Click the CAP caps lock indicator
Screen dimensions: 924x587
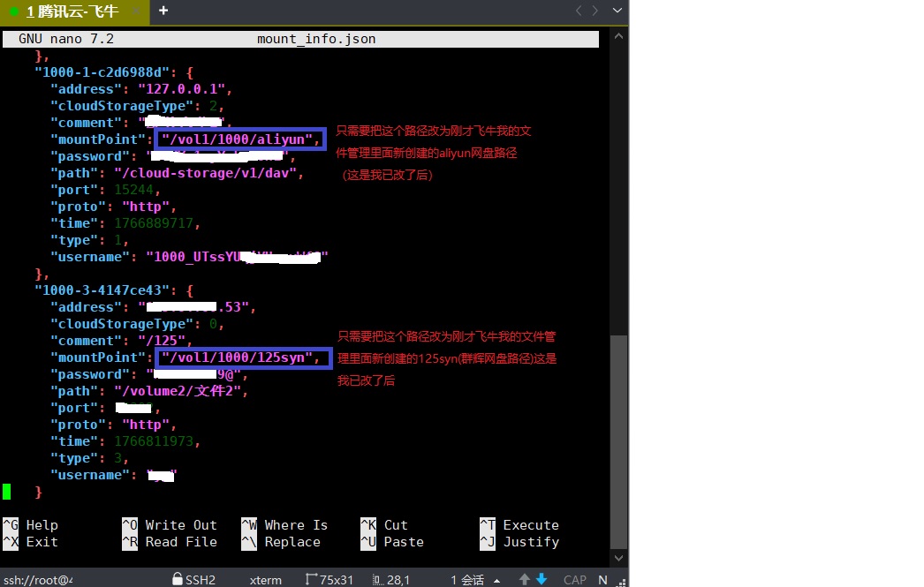point(574,580)
